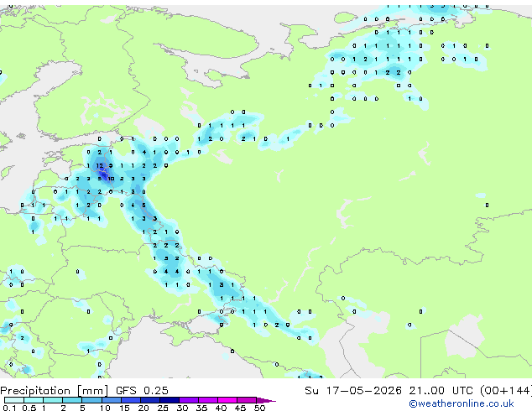Select the 45–50 mm magenta legend swatch
The image size is (532, 411).
[x=247, y=400]
